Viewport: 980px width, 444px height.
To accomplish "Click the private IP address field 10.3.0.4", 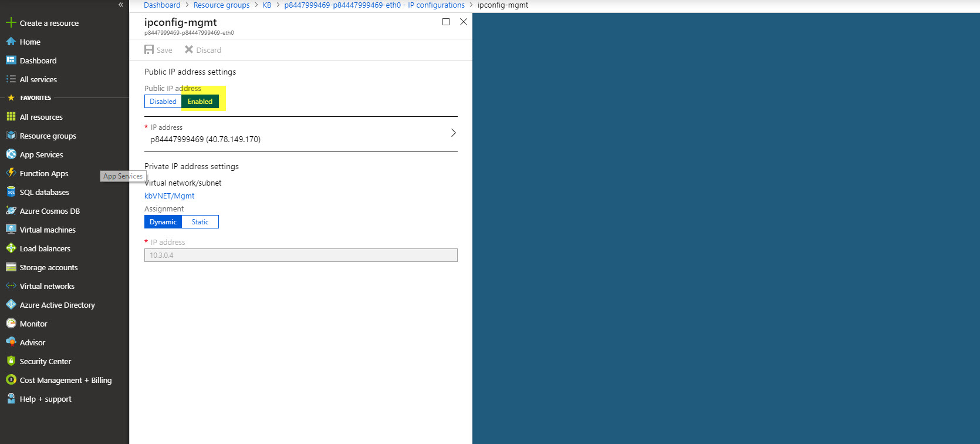I will [301, 255].
